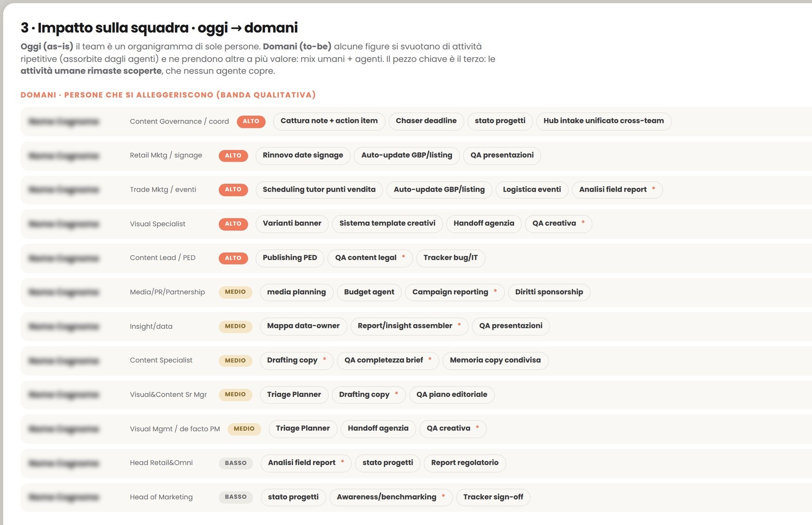The width and height of the screenshot is (812, 525).
Task: Click the 'Logistica eventi' chip
Action: point(532,190)
